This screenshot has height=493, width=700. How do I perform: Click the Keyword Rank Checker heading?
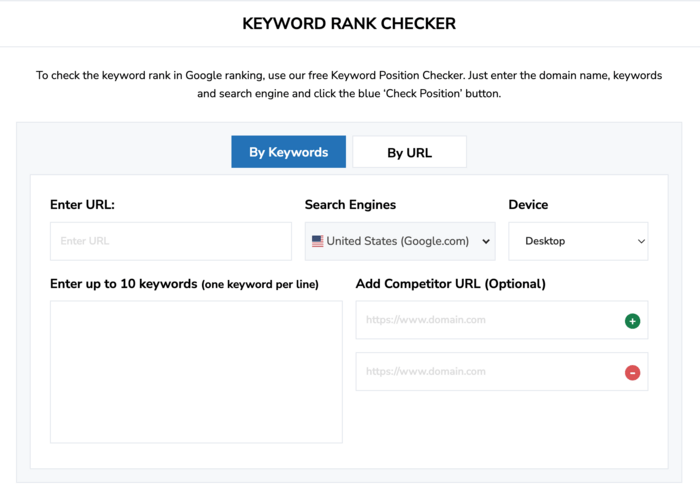click(x=349, y=24)
